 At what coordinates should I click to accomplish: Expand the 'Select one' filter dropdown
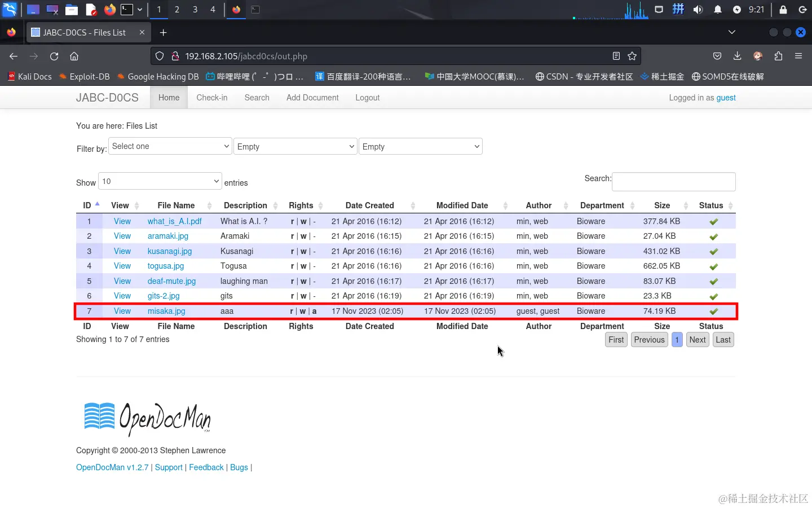(170, 146)
